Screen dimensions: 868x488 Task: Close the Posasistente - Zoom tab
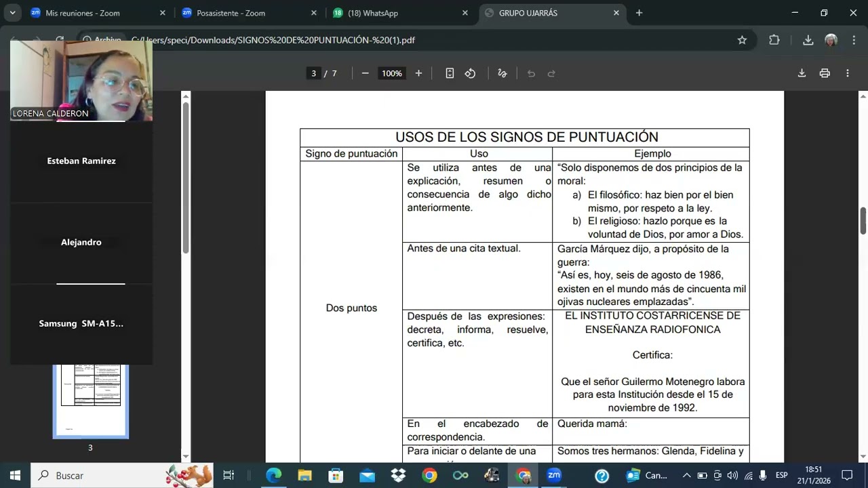coord(313,13)
